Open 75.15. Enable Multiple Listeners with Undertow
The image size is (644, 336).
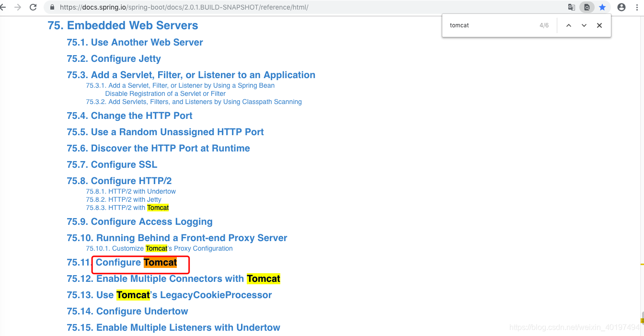click(173, 327)
